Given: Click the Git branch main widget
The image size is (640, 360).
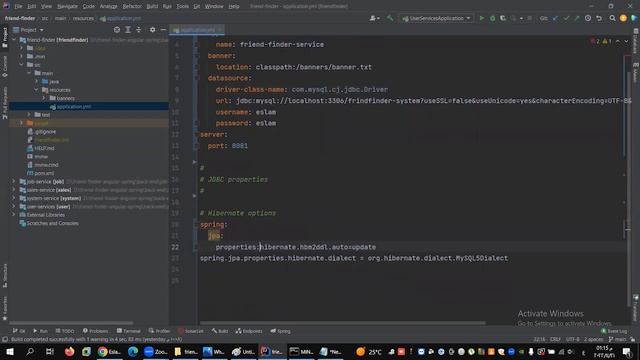Looking at the screenshot, I should click(x=617, y=339).
